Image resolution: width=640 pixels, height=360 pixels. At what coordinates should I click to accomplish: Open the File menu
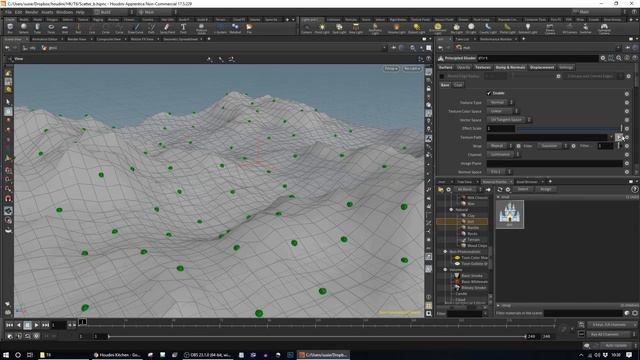click(8, 12)
